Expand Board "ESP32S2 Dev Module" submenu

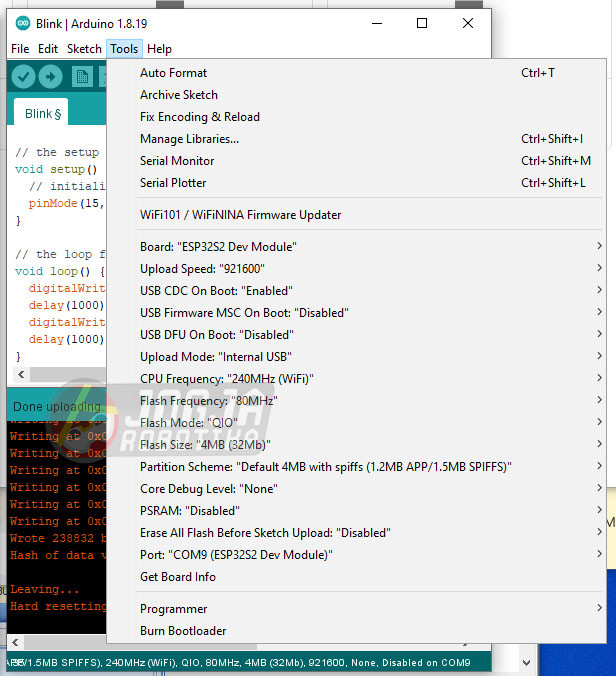point(356,247)
